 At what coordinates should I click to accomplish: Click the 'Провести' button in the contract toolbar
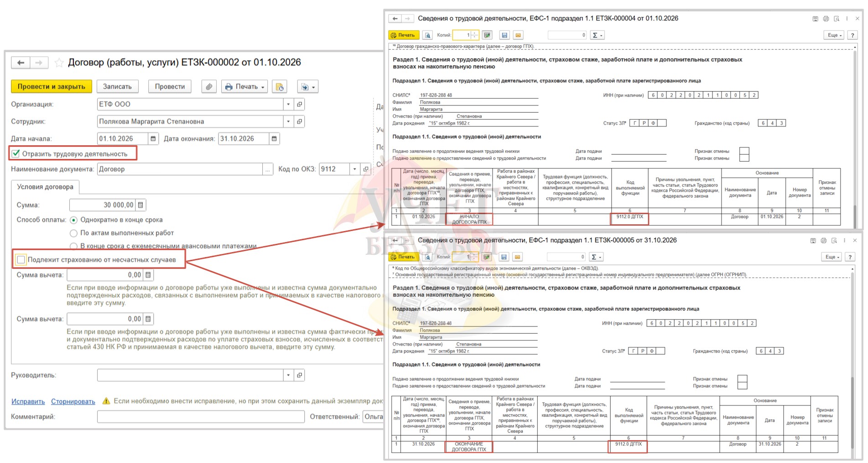(x=170, y=87)
